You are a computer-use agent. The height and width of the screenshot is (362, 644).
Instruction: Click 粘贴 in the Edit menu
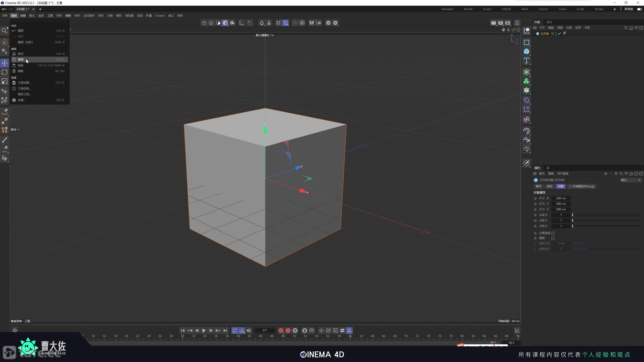(21, 65)
